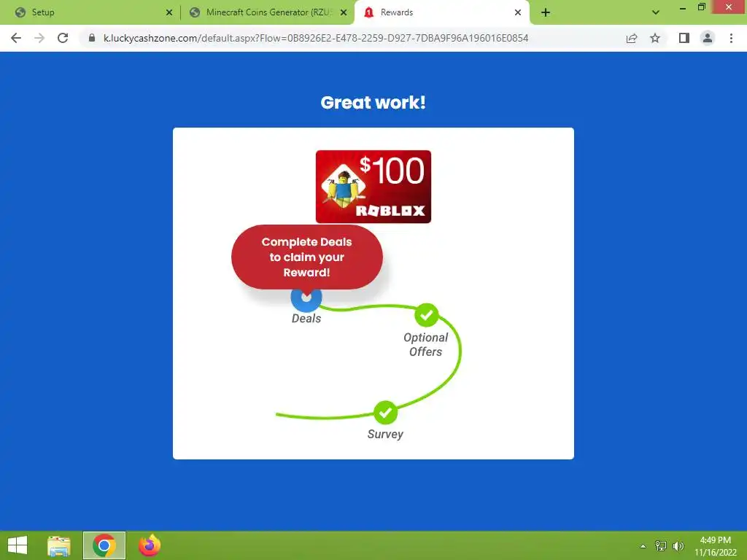Close the Minecraft Coins Generator tab
The height and width of the screenshot is (560, 747).
(x=344, y=12)
